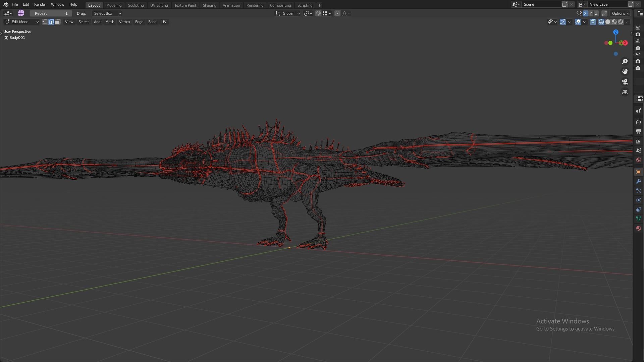Toggle proportional editing

(337, 13)
